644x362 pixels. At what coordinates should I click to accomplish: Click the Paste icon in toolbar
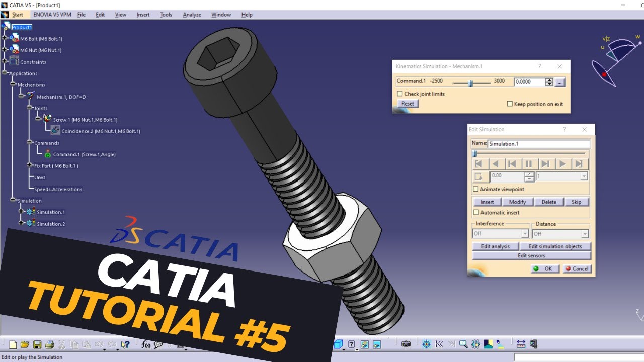pyautogui.click(x=87, y=345)
